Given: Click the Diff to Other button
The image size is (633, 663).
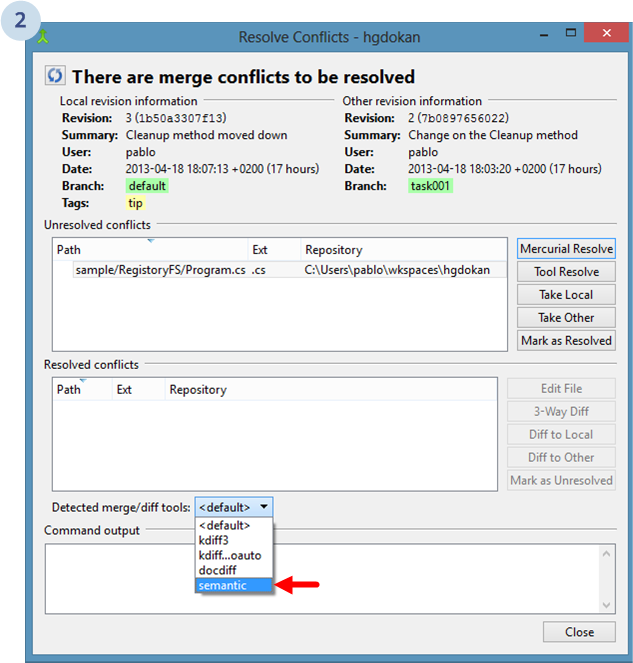Looking at the screenshot, I should coord(561,457).
